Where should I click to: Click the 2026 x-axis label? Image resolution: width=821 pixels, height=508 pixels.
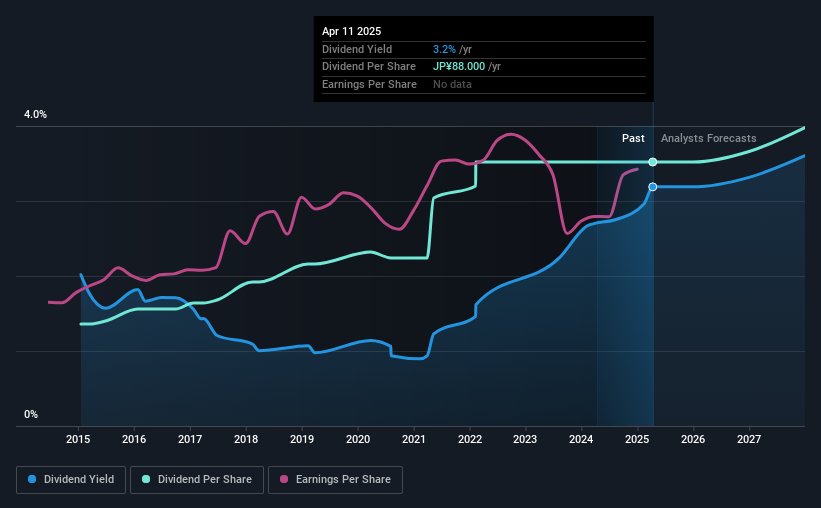pyautogui.click(x=693, y=439)
